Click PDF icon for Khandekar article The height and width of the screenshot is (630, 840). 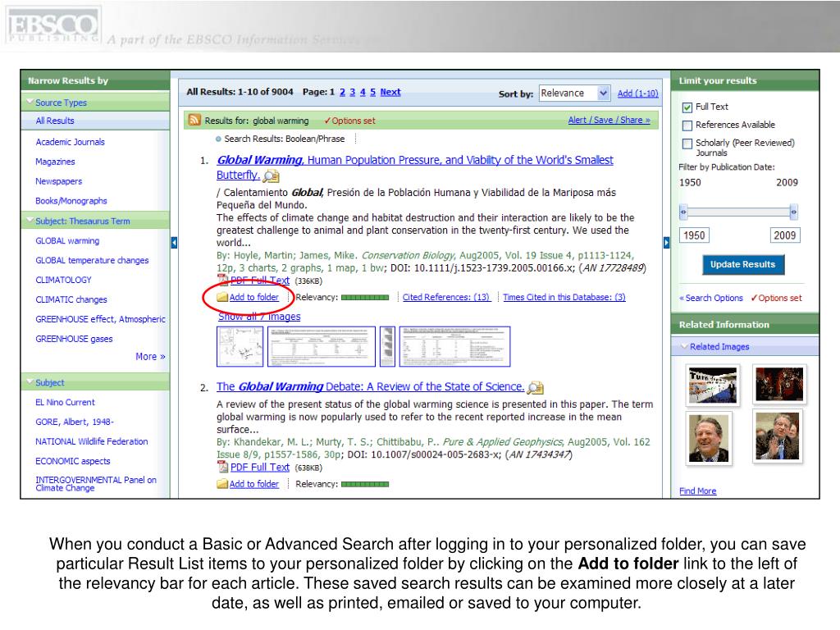[222, 467]
